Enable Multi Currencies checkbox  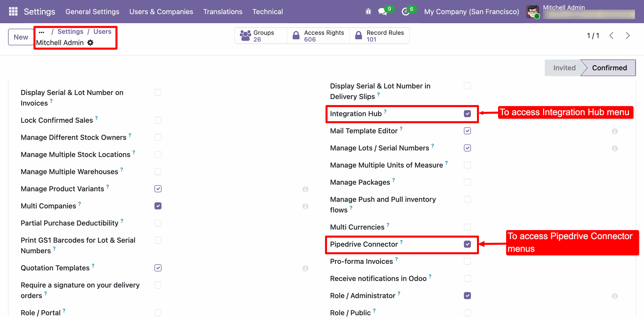[467, 227]
